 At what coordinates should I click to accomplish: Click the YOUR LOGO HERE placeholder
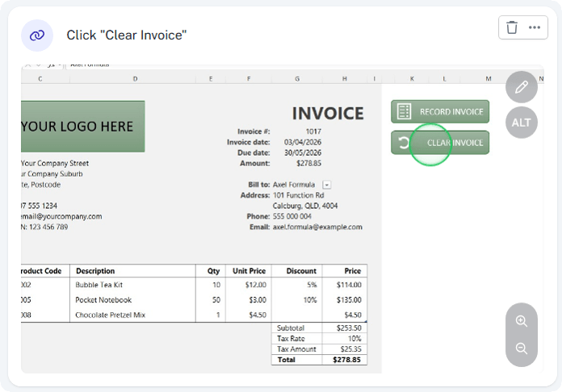[83, 127]
